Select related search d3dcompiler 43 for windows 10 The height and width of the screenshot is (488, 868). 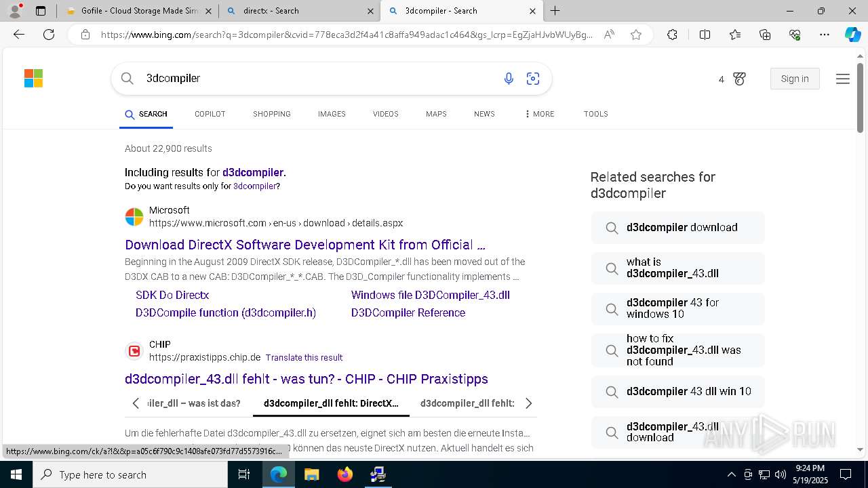coord(678,308)
